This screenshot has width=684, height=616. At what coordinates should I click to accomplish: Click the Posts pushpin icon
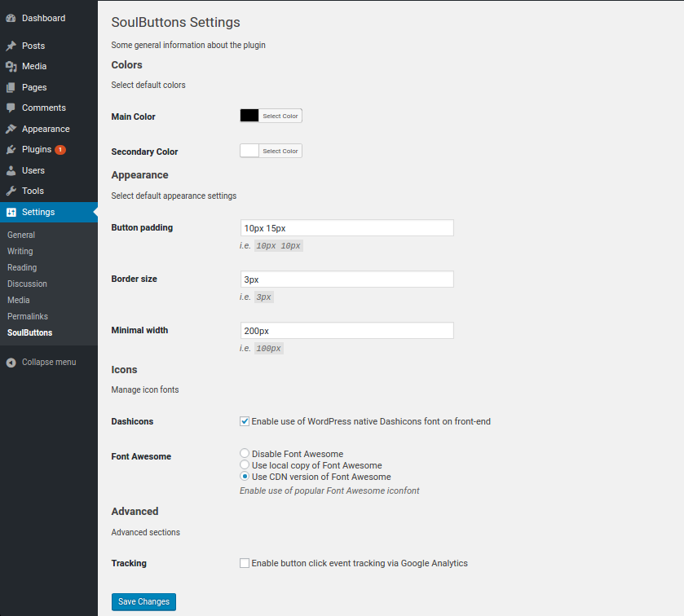click(x=11, y=46)
